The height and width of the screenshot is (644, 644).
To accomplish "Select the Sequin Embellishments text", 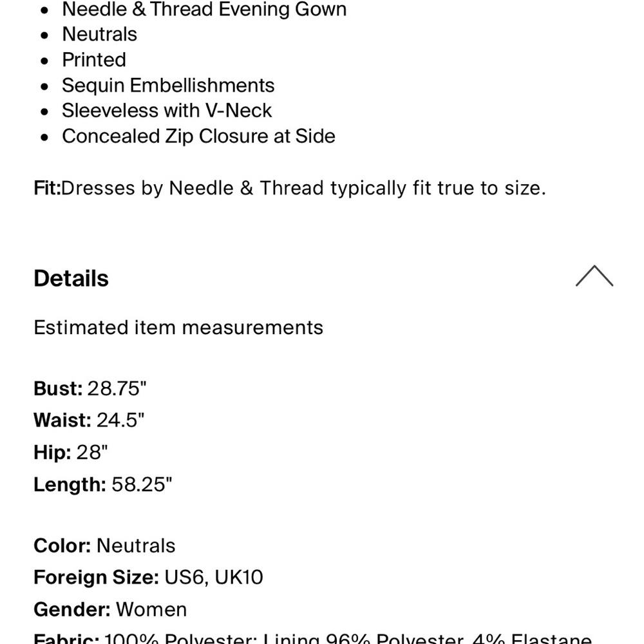I will 168,86.
